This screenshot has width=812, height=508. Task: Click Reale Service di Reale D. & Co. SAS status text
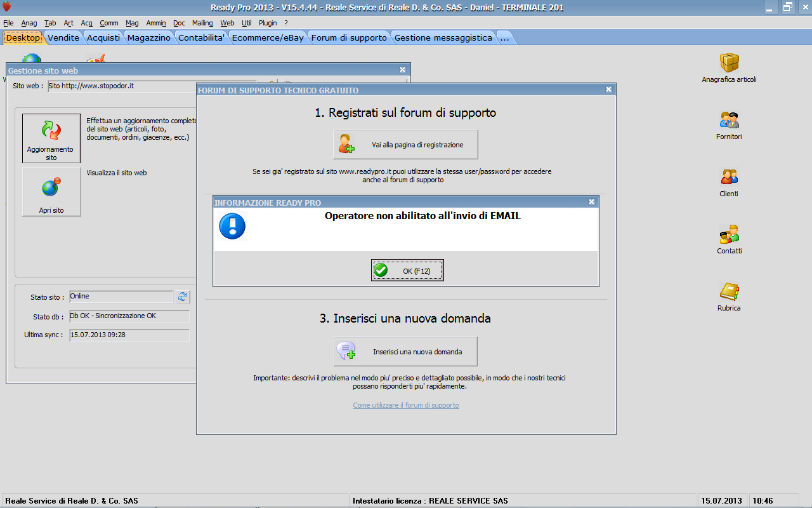72,501
